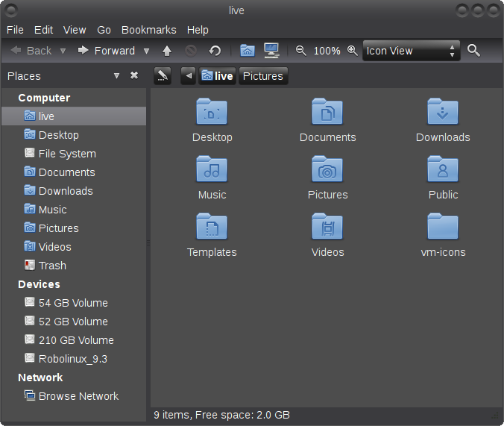Screen dimensions: 504x426
Task: Select Documents in the Places sidebar
Action: [x=74, y=172]
